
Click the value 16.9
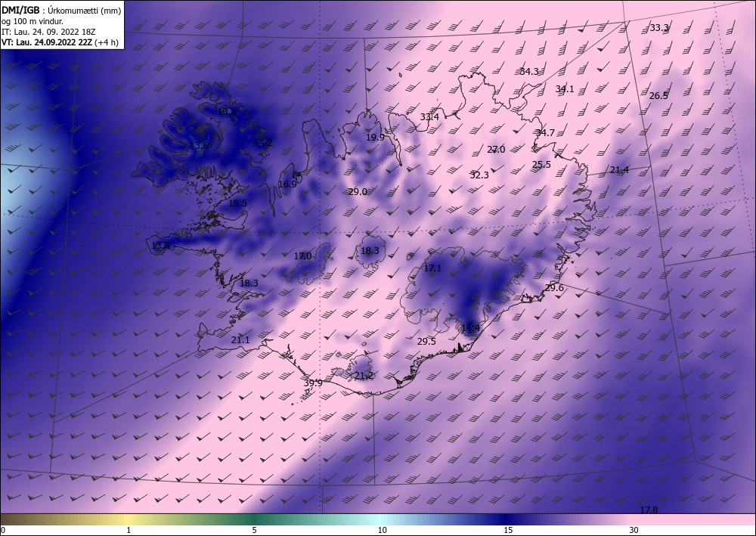coord(287,184)
